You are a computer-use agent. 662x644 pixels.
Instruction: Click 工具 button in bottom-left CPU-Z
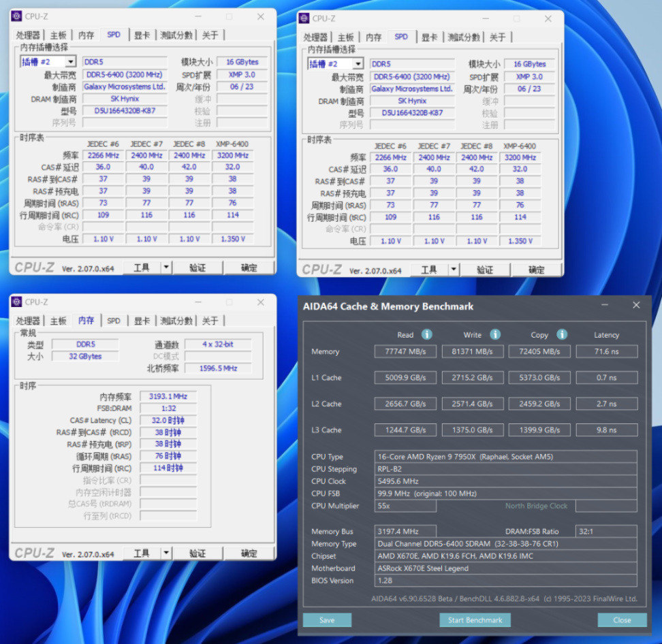pyautogui.click(x=142, y=553)
